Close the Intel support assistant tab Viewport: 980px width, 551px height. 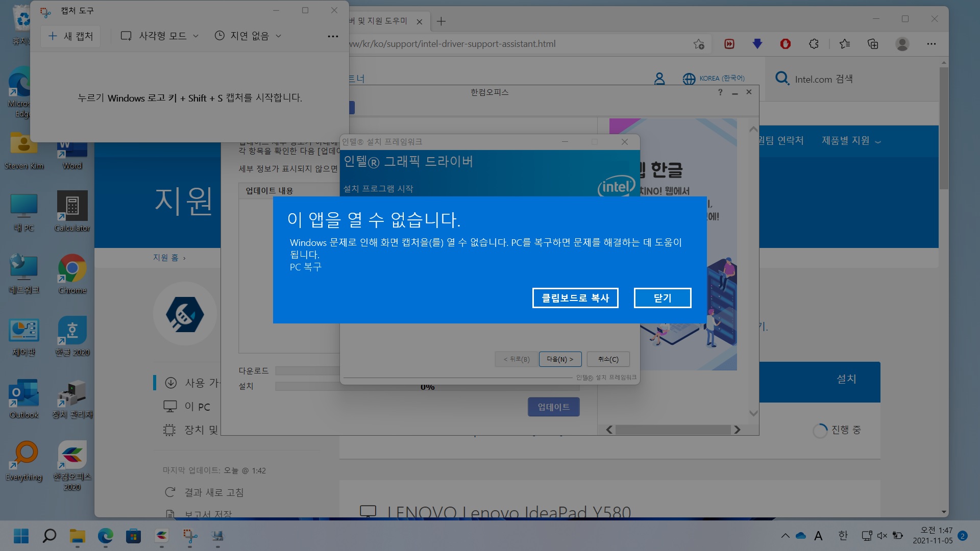pyautogui.click(x=419, y=21)
